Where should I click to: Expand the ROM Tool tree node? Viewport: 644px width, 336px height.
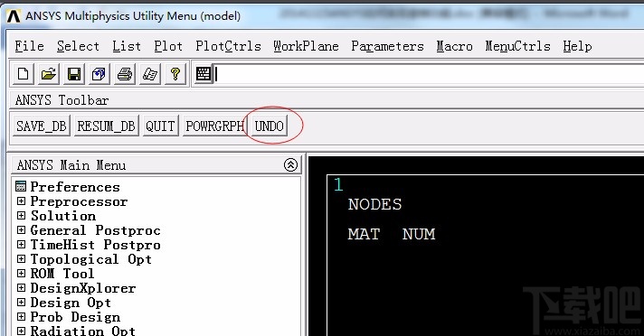pos(21,274)
